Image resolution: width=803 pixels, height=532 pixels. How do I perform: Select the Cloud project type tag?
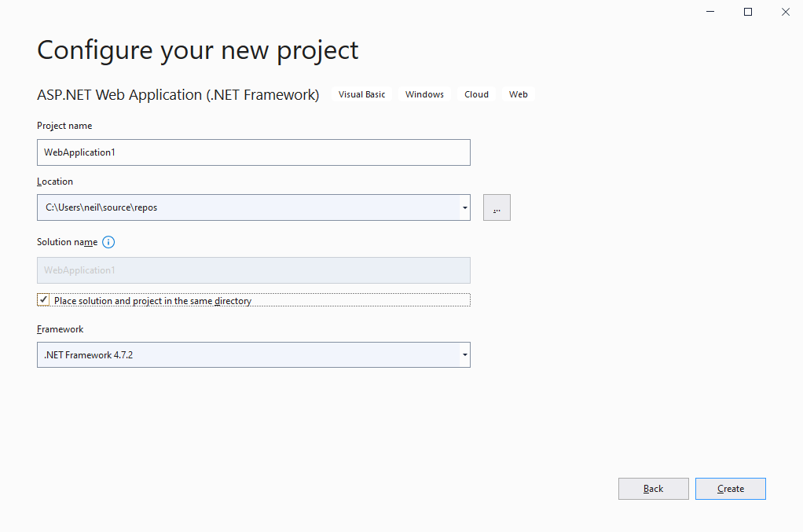476,94
